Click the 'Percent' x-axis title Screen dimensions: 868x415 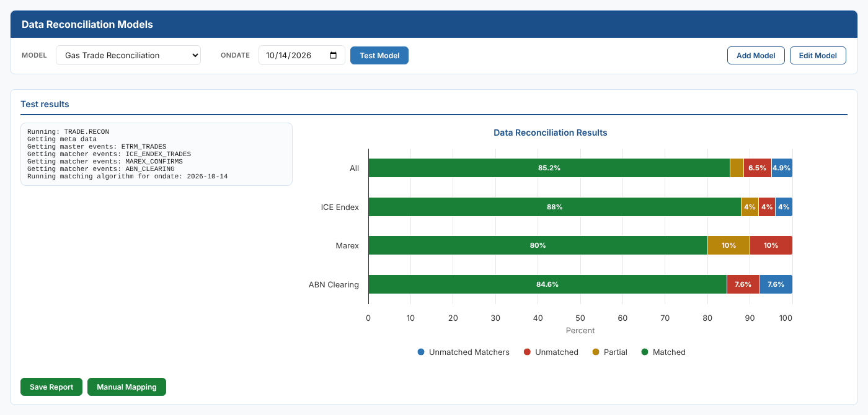580,331
